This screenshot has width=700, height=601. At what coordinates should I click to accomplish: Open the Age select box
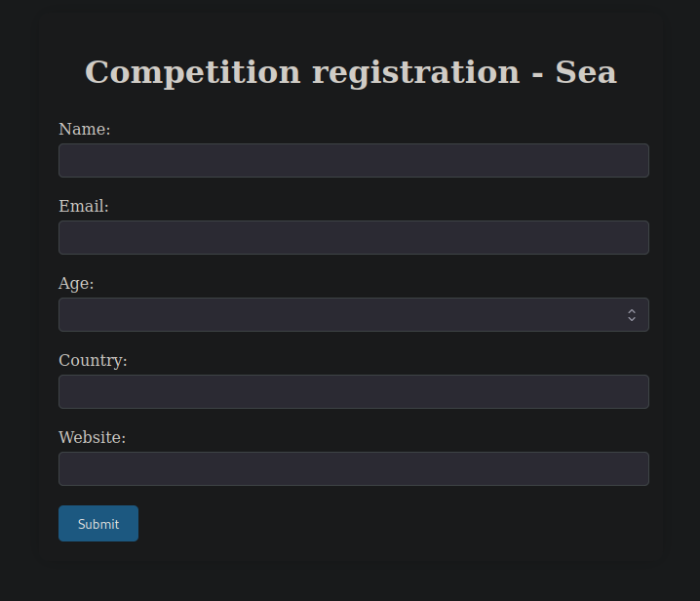click(x=341, y=315)
